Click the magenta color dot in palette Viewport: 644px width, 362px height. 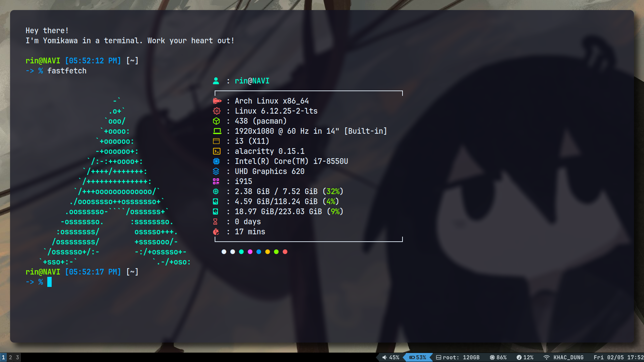pyautogui.click(x=250, y=252)
